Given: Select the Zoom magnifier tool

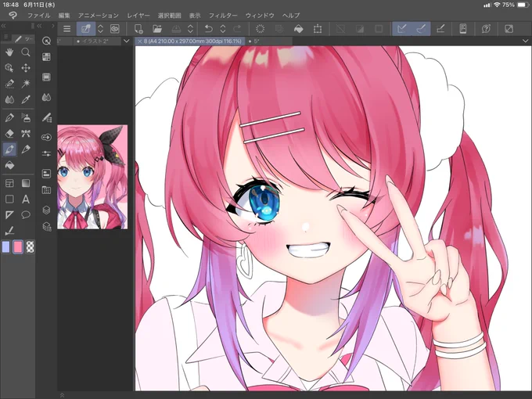Looking at the screenshot, I should [26, 52].
